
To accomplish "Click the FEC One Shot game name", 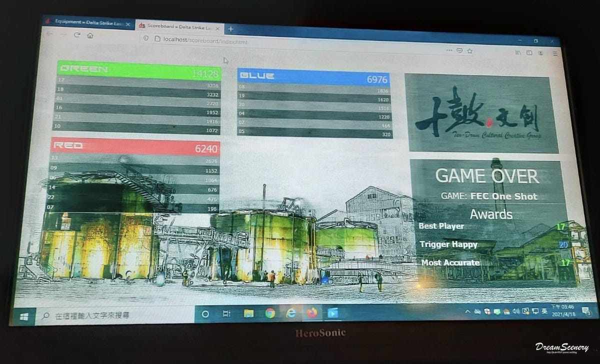I will pos(504,196).
